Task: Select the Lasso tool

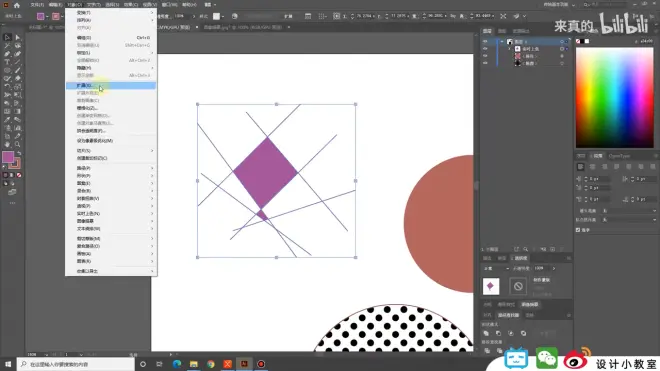Action: click(x=17, y=45)
